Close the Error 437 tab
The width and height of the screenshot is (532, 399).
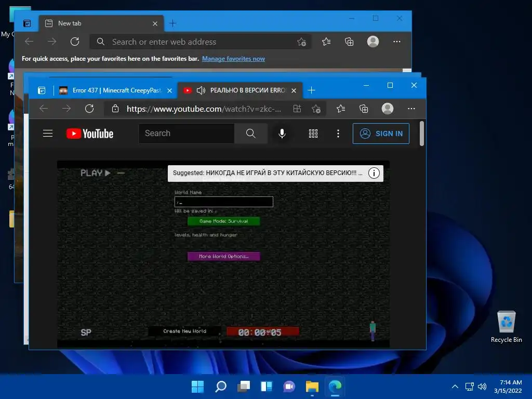pyautogui.click(x=170, y=90)
